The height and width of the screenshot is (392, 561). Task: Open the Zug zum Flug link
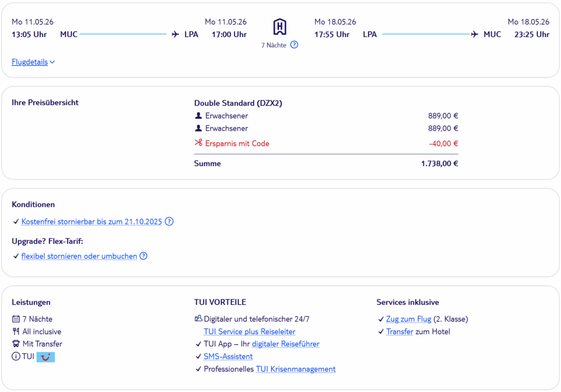tap(409, 319)
